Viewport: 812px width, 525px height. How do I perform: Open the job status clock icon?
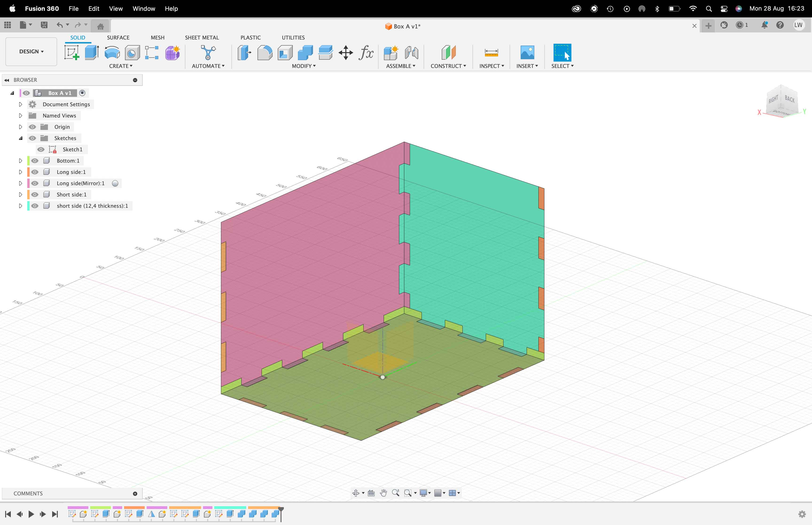click(x=739, y=25)
